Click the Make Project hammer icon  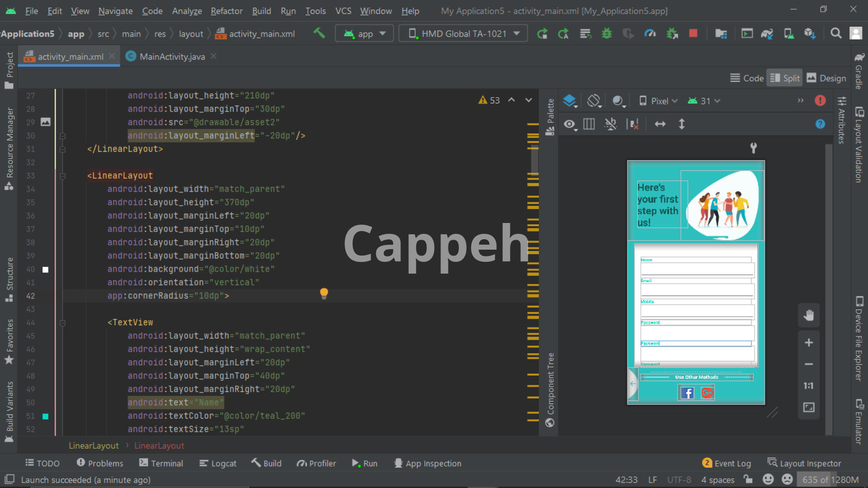[x=319, y=33]
